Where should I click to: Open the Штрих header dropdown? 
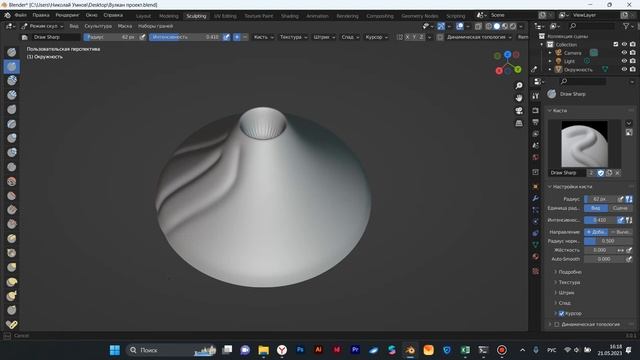pos(324,37)
